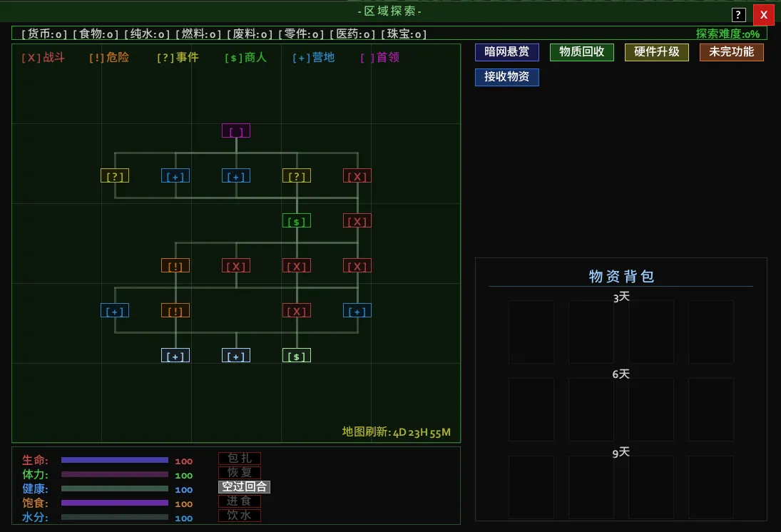Open the 物质回收 recycling panel

tap(581, 52)
